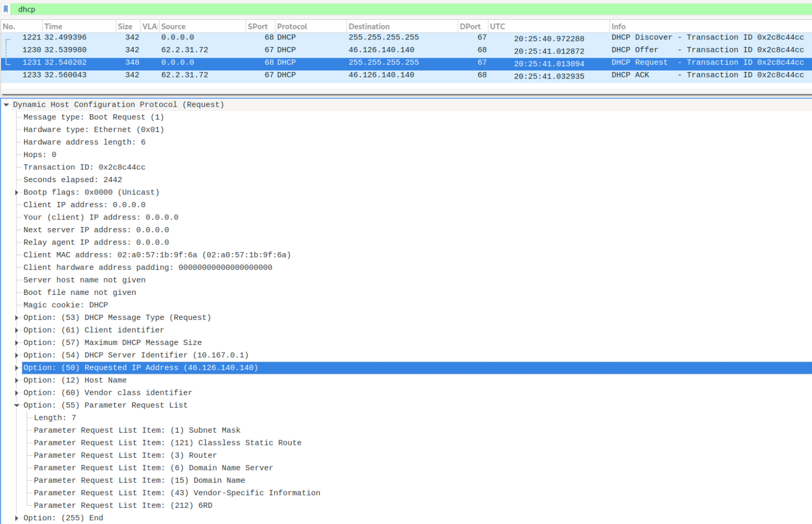Expand Option 61 Client identifier
The width and height of the screenshot is (812, 524).
pyautogui.click(x=17, y=330)
